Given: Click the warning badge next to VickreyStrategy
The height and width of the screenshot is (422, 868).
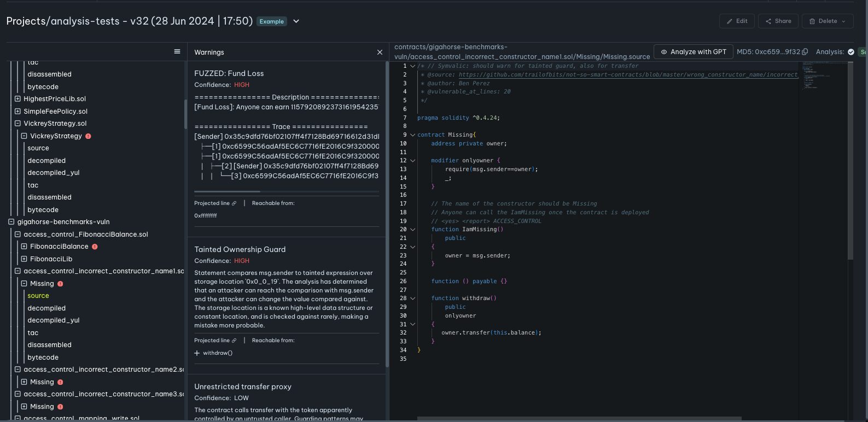Looking at the screenshot, I should click(88, 136).
